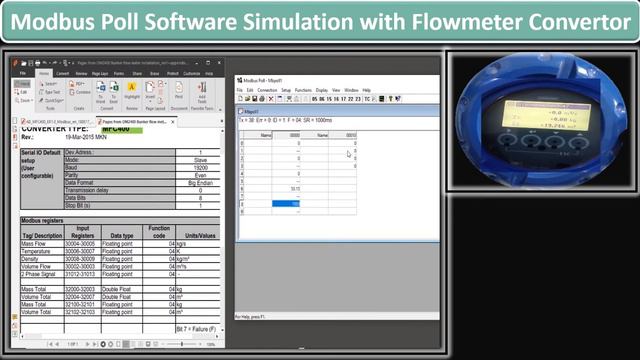Click the Add Tools icon in PDF ribbon
Image resolution: width=640 pixels, height=360 pixels.
click(202, 92)
